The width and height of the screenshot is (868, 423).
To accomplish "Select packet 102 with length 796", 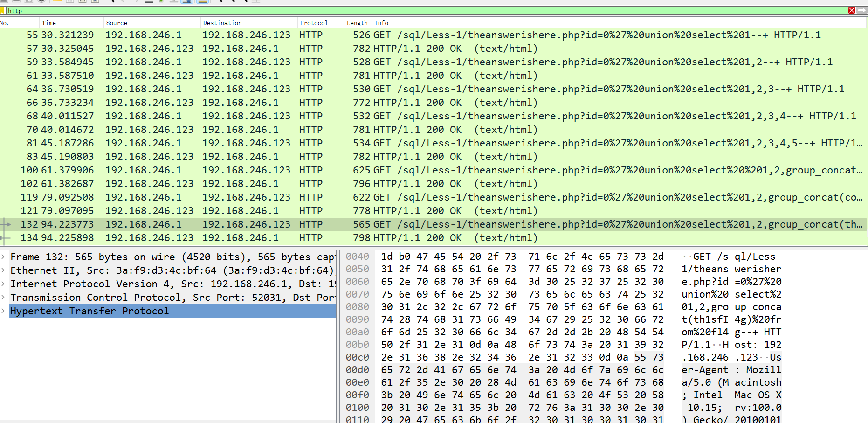I will [x=434, y=184].
